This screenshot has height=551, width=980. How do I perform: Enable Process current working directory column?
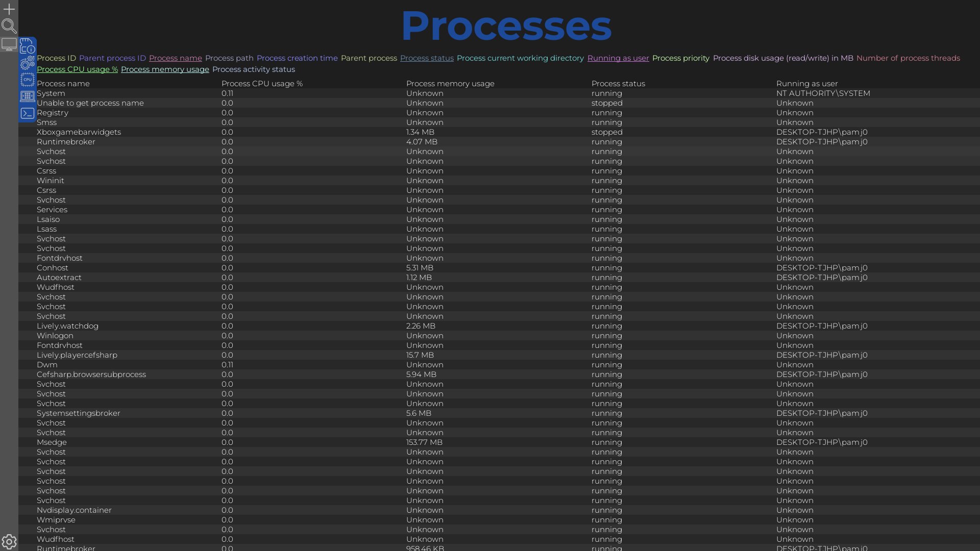tap(520, 58)
